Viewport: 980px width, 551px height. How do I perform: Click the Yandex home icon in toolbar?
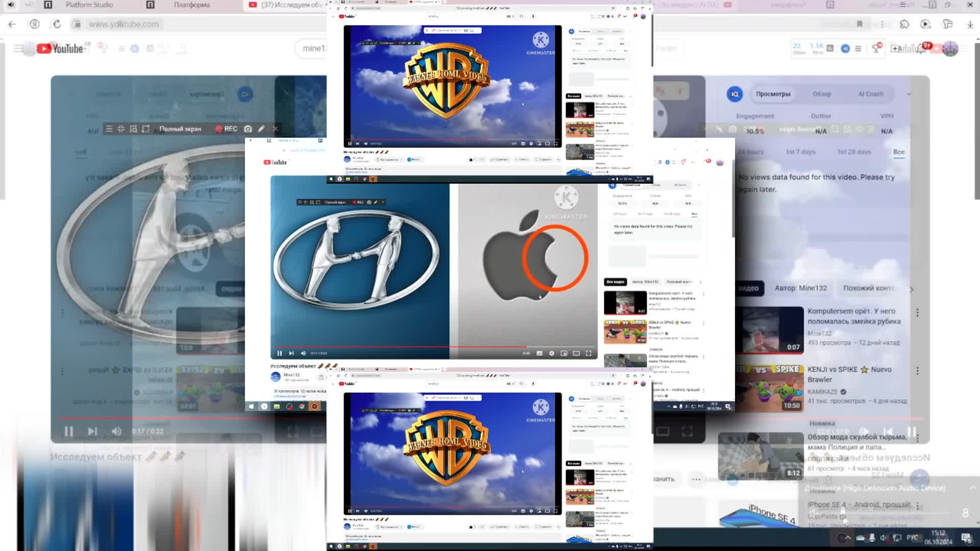34,24
